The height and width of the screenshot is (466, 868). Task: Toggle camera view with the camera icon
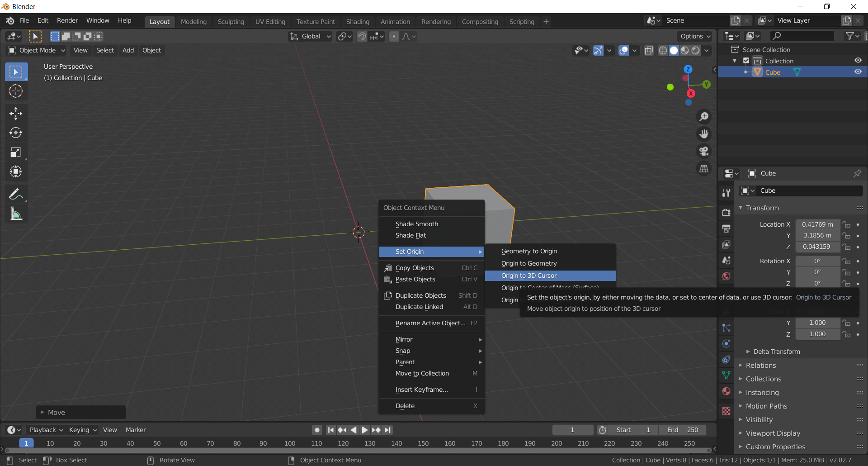pyautogui.click(x=704, y=151)
